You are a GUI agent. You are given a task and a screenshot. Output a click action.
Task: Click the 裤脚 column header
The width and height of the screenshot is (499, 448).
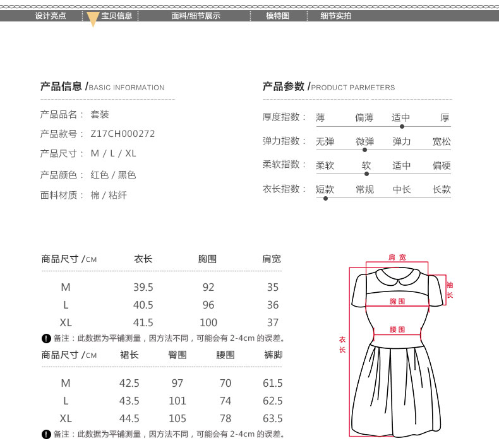273,355
